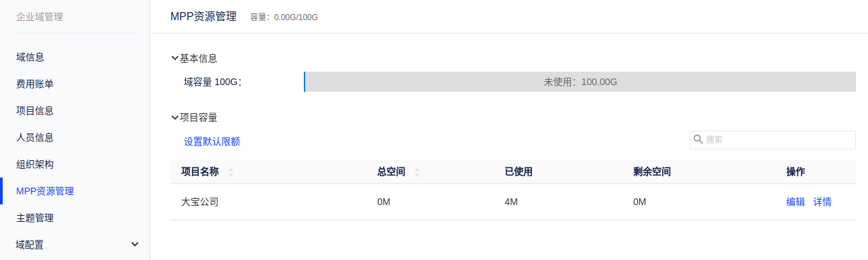Open 域信息 in the sidebar
868x260 pixels.
click(x=30, y=57)
